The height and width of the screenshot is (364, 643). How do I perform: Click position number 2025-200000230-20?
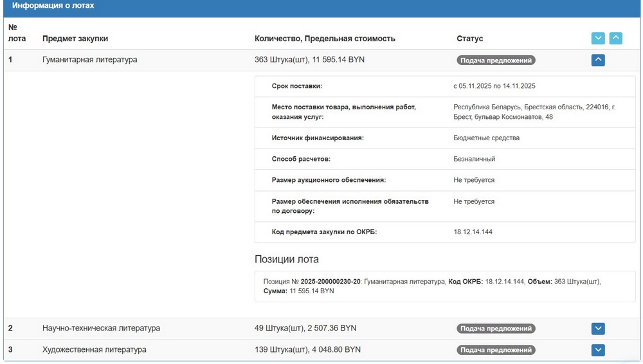(x=330, y=282)
